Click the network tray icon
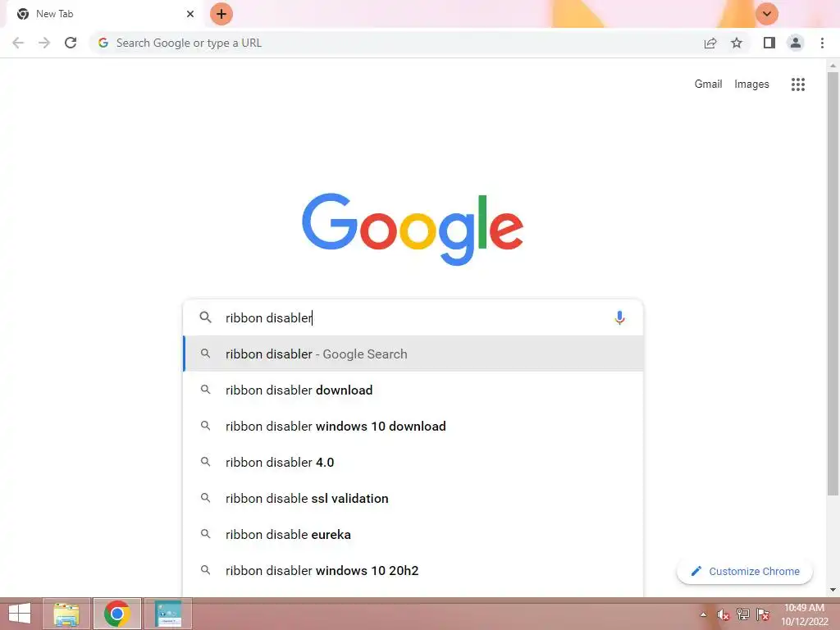Viewport: 840px width, 630px height. [743, 614]
